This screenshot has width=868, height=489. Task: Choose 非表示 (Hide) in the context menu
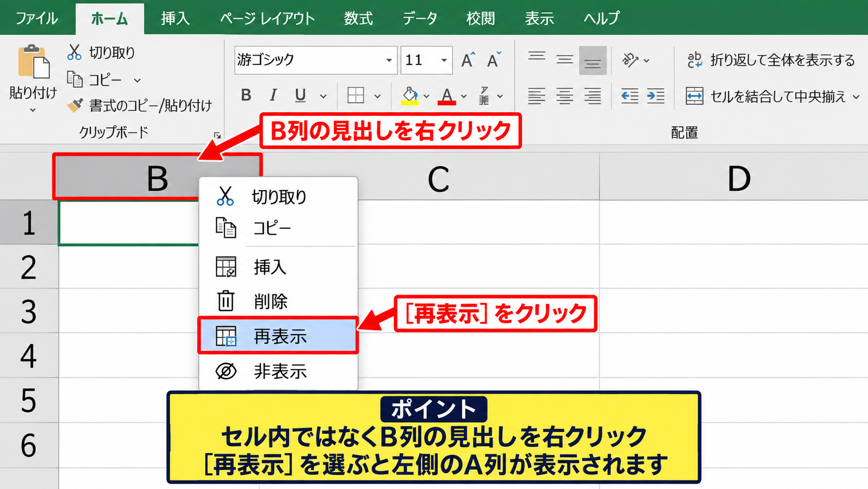tap(278, 371)
